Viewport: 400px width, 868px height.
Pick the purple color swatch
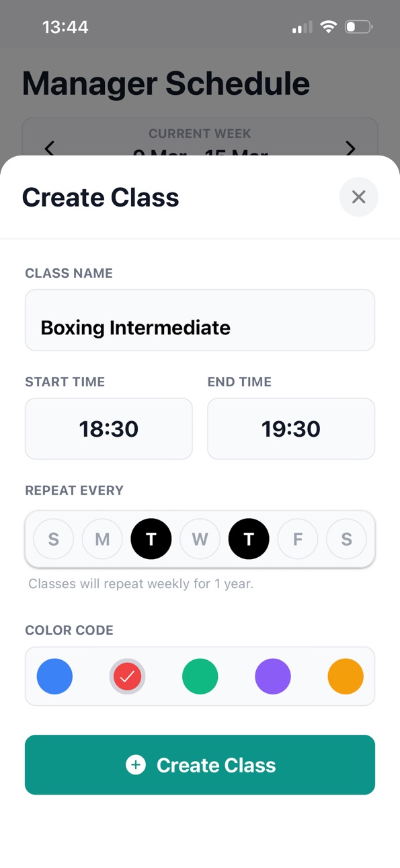pos(273,676)
